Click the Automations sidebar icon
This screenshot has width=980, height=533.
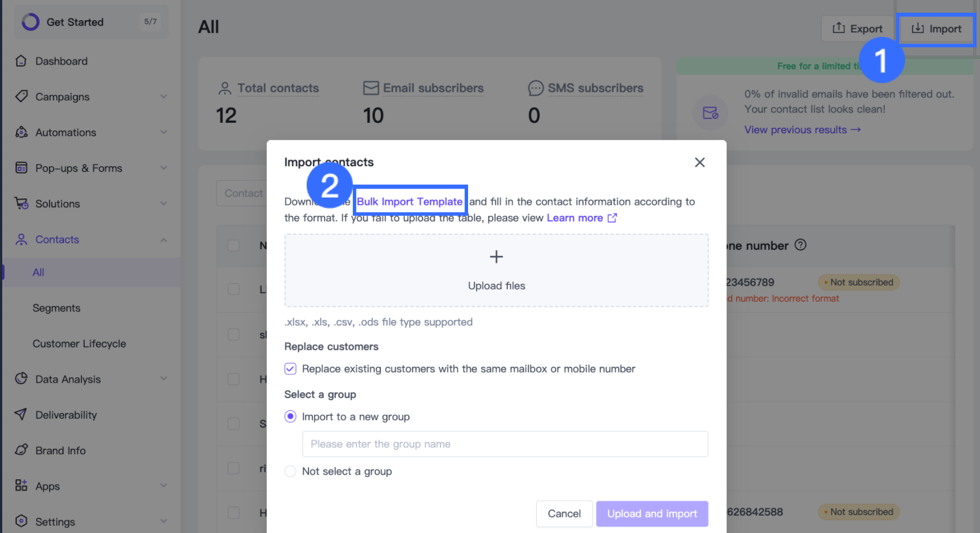pyautogui.click(x=21, y=132)
